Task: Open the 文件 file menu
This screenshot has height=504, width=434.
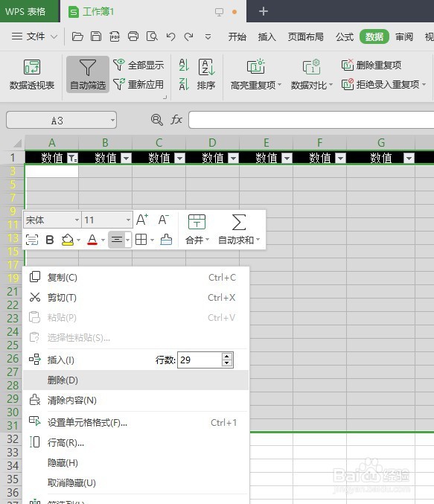Action: point(34,36)
